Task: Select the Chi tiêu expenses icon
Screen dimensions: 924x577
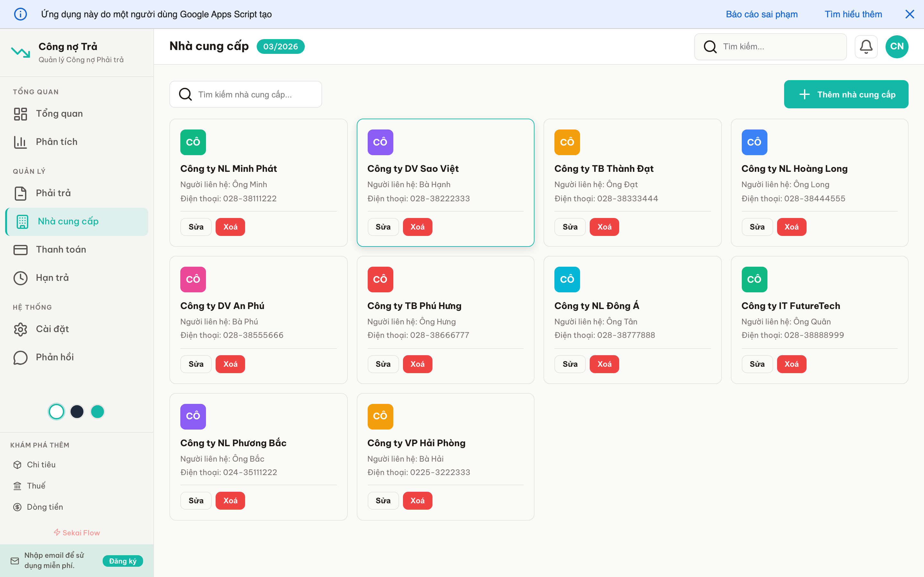Action: [18, 464]
